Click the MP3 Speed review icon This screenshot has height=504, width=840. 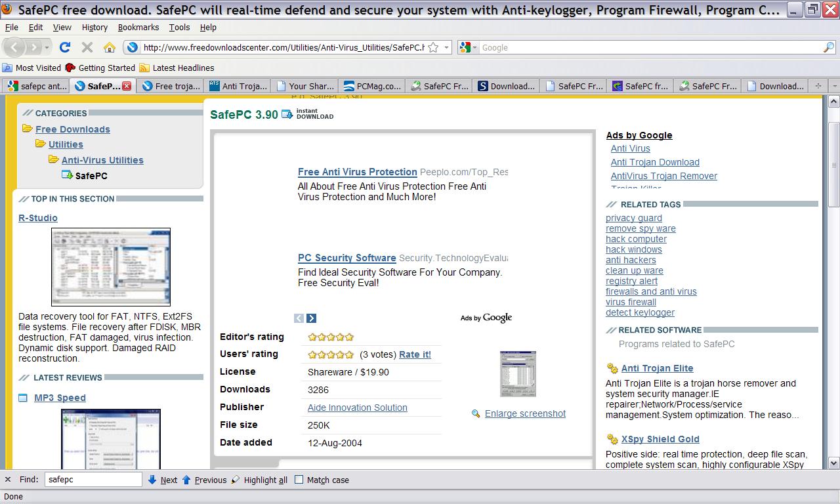(x=23, y=398)
